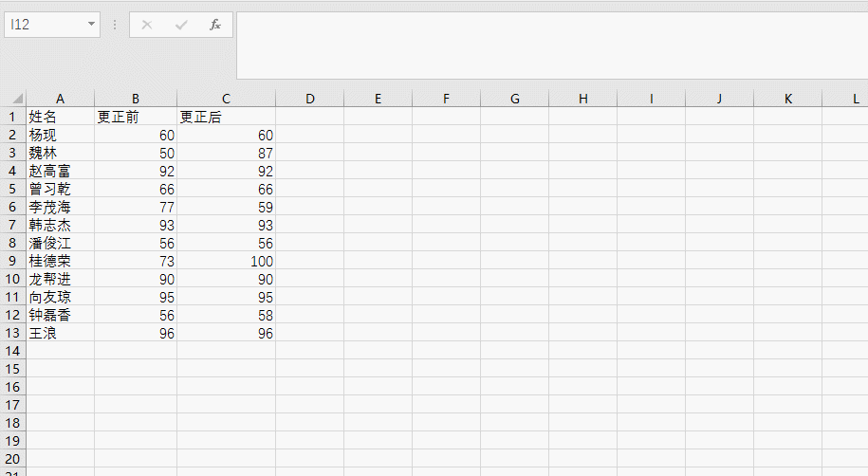868x476 pixels.
Task: Select the name cell 向友琼
Action: 60,297
